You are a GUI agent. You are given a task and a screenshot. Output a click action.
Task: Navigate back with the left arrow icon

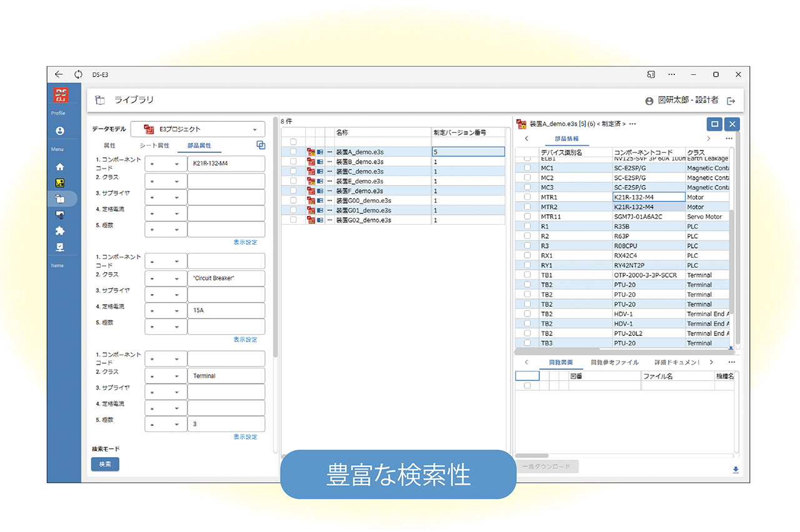pos(59,74)
